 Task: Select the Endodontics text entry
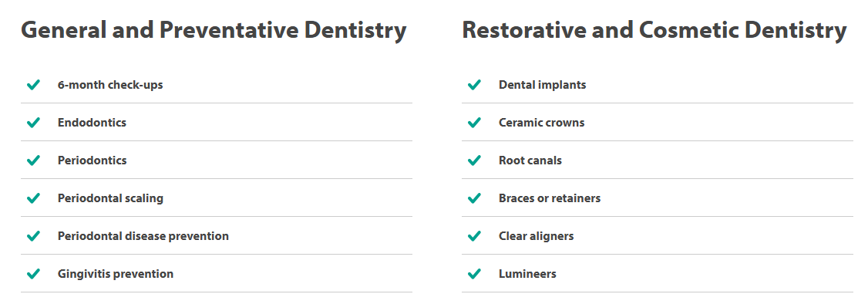[x=92, y=123]
